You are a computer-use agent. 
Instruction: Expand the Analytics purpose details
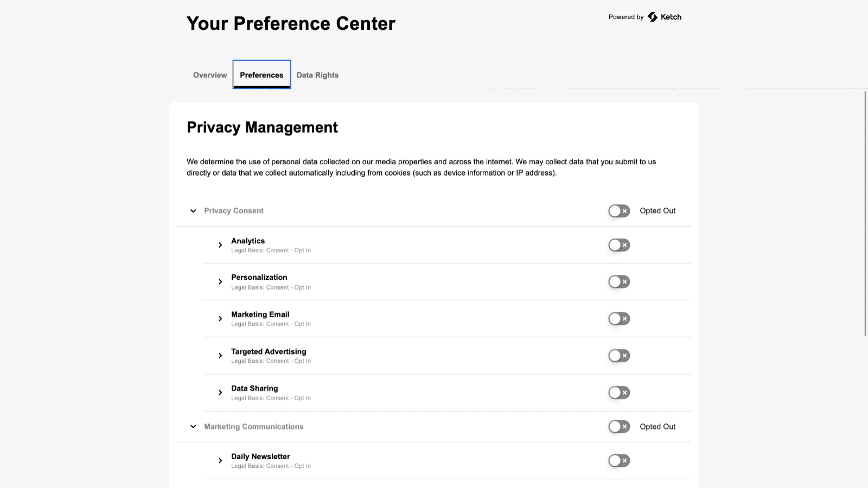[x=220, y=245]
